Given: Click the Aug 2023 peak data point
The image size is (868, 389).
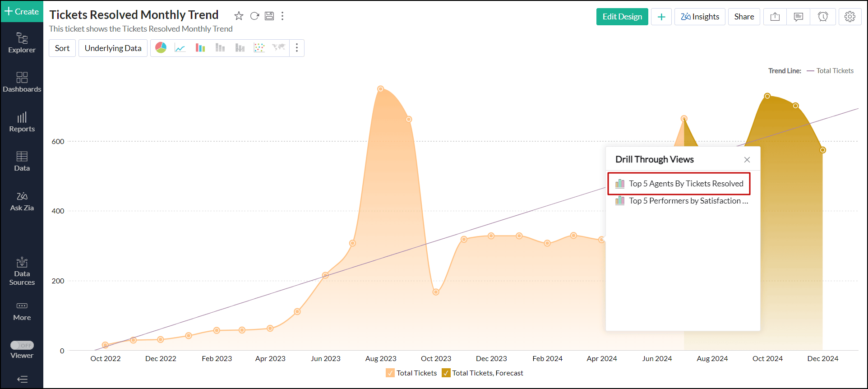Looking at the screenshot, I should click(x=381, y=89).
